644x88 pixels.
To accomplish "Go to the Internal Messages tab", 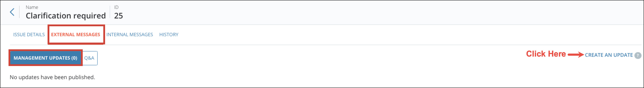I will point(130,34).
